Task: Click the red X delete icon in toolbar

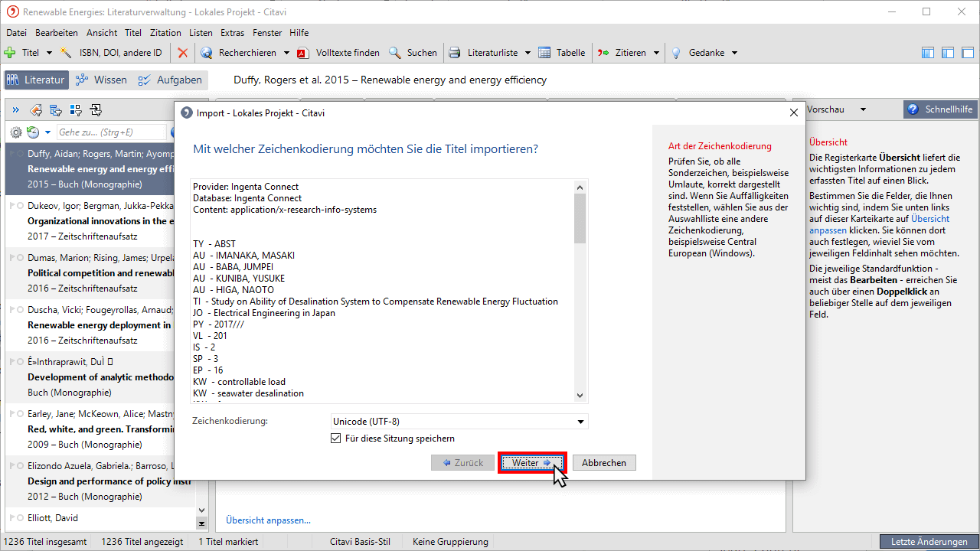Action: 182,53
